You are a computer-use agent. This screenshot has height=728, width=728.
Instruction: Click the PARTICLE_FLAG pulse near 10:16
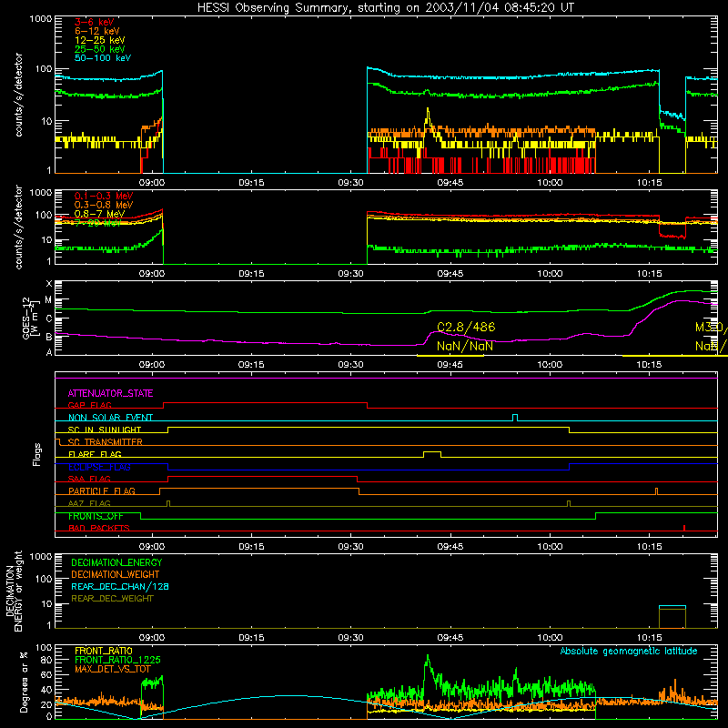(656, 490)
